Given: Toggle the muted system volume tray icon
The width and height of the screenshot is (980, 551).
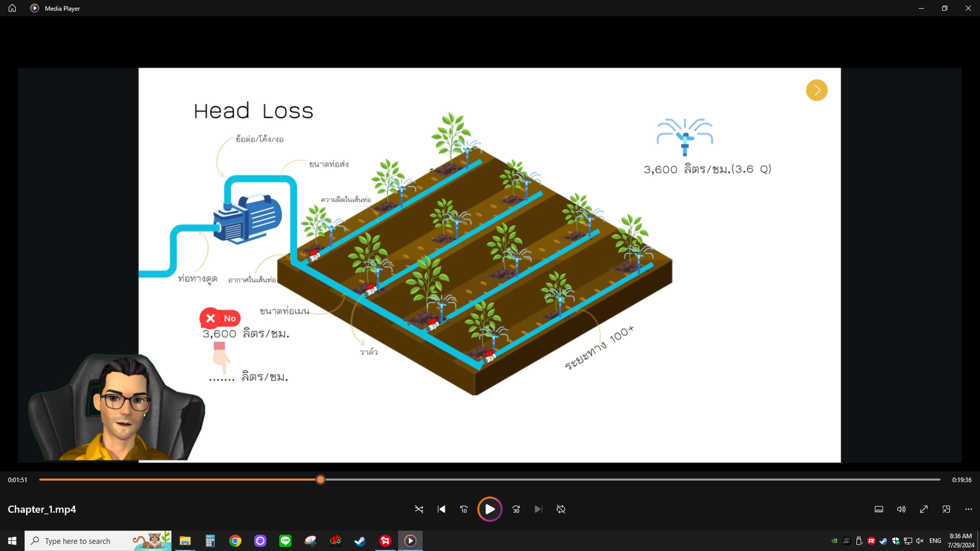Looking at the screenshot, I should [919, 541].
